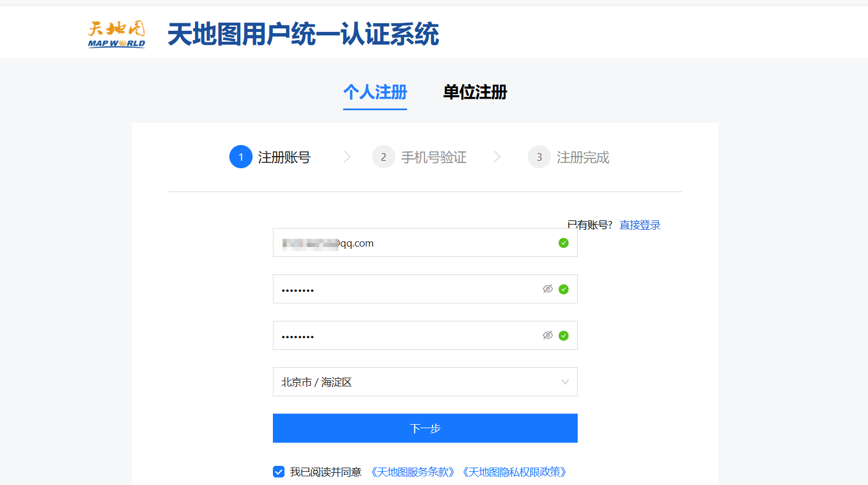Click the 已有账号? text
Image resolution: width=868 pixels, height=485 pixels.
click(x=590, y=225)
